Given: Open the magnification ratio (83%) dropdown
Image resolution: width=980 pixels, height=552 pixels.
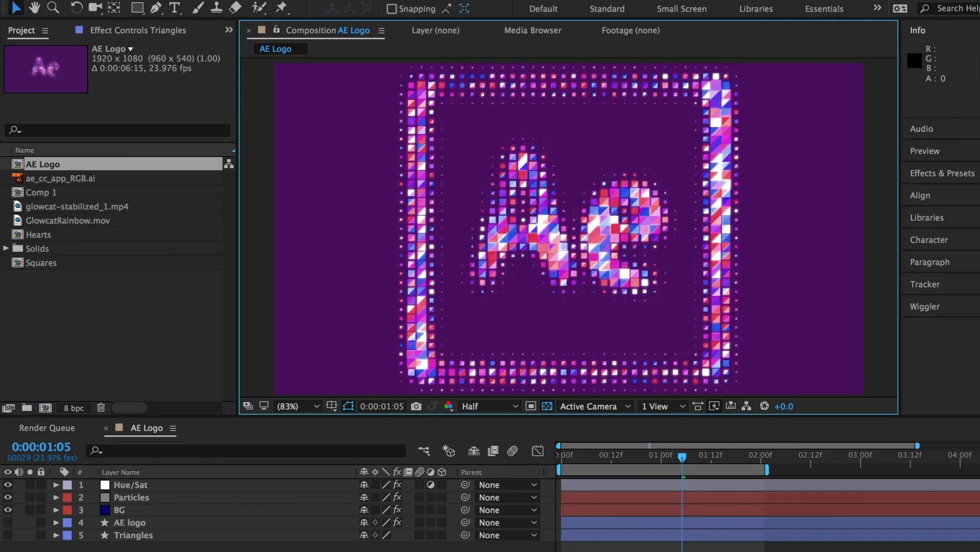Looking at the screenshot, I should point(298,407).
